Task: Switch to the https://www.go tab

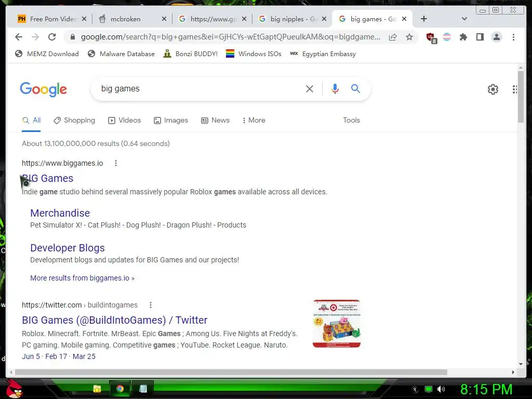Action: coord(212,19)
